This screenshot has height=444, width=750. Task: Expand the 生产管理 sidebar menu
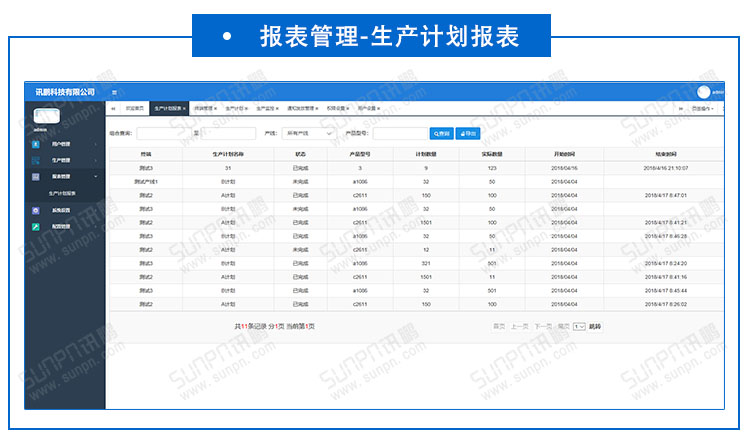pyautogui.click(x=65, y=160)
